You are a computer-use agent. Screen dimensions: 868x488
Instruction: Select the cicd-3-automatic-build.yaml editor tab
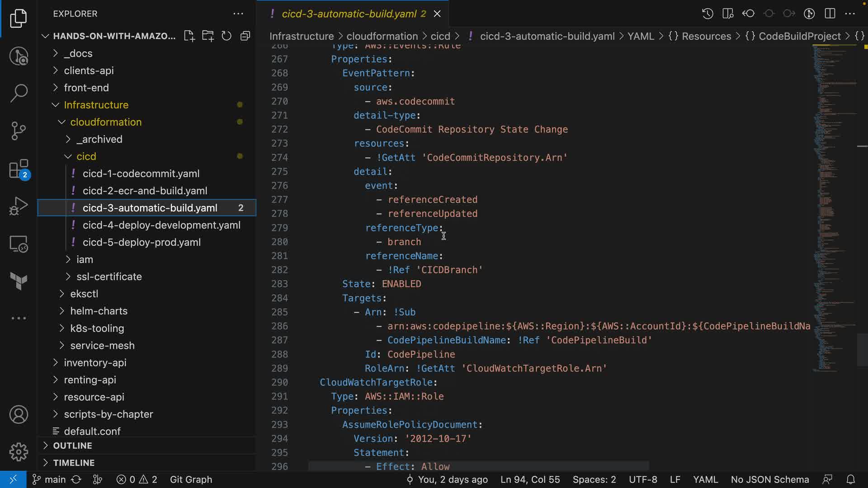[x=349, y=14]
